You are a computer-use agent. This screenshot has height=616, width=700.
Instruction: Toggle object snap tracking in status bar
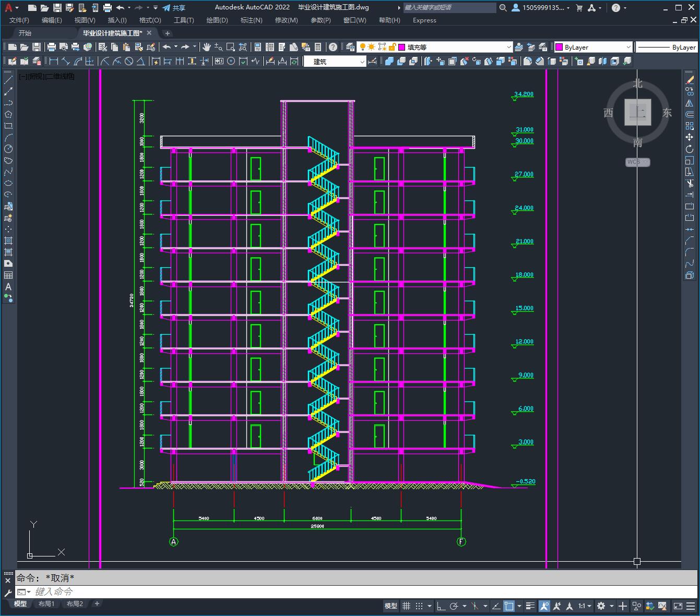(x=496, y=606)
